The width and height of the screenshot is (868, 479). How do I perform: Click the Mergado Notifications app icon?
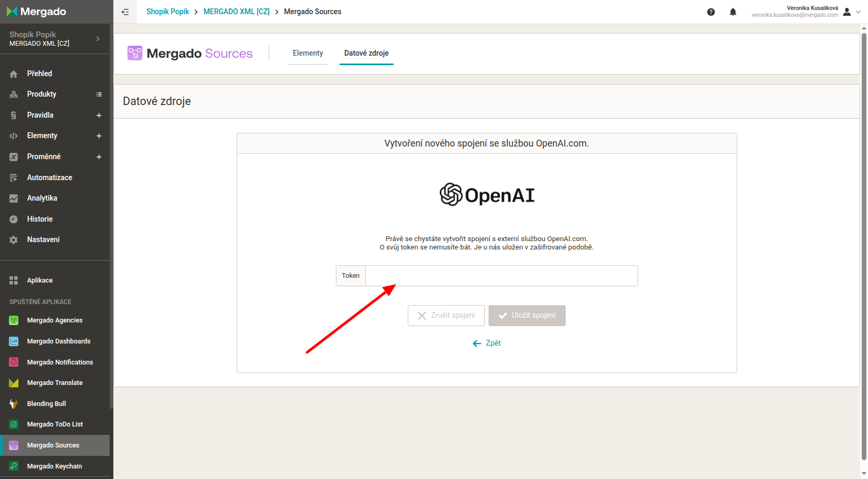tap(14, 362)
